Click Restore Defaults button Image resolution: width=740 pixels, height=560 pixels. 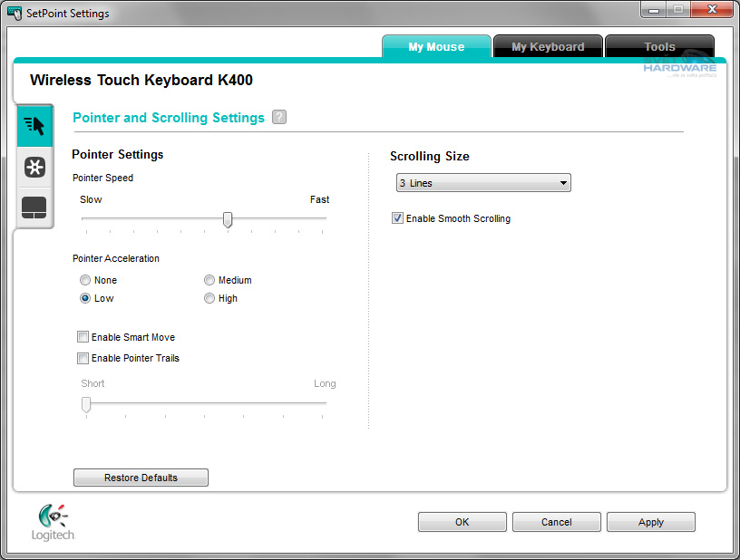(141, 478)
